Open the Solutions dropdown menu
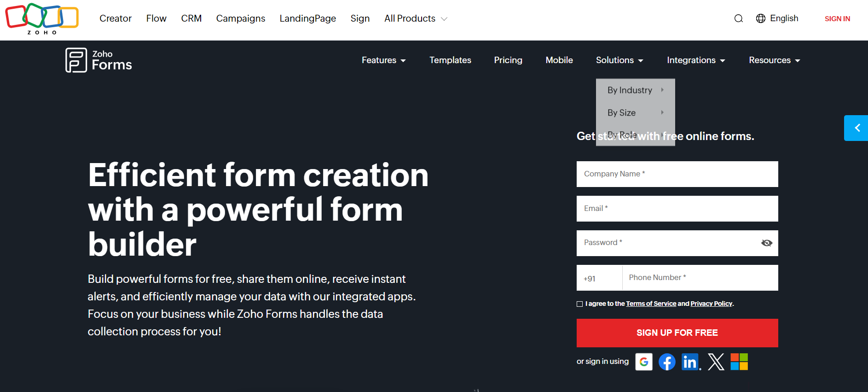 [x=619, y=60]
